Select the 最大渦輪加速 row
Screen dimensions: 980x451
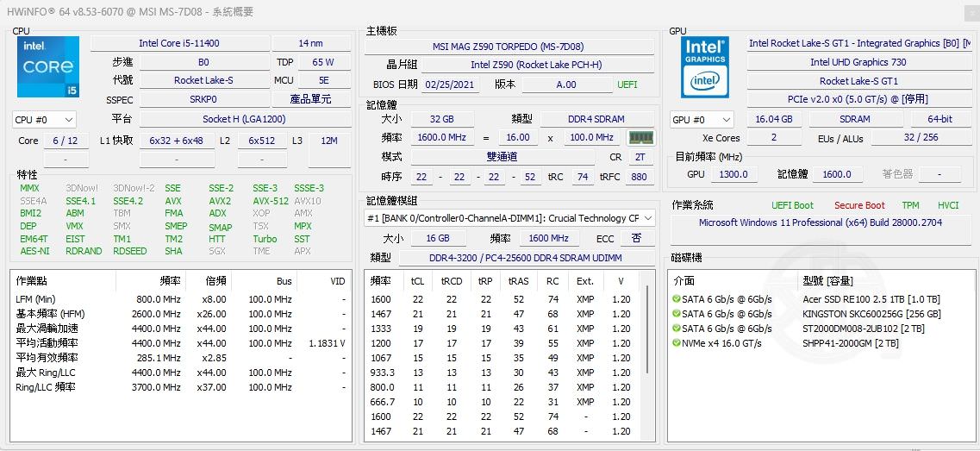pyautogui.click(x=181, y=329)
